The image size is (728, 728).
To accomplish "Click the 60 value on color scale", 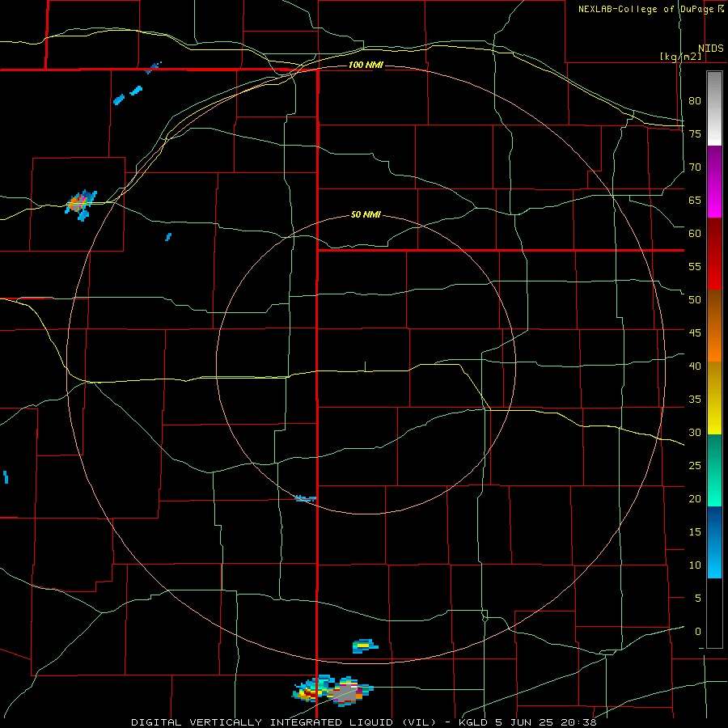I will pos(695,234).
